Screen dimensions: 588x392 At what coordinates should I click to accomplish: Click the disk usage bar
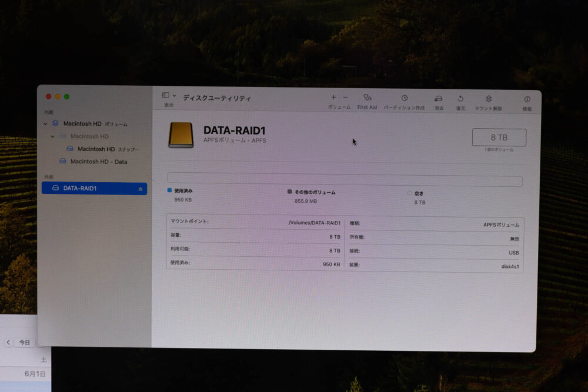(x=345, y=181)
